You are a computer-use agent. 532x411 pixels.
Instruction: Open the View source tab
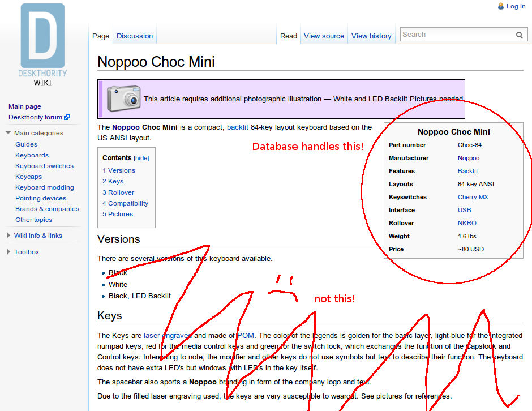324,36
